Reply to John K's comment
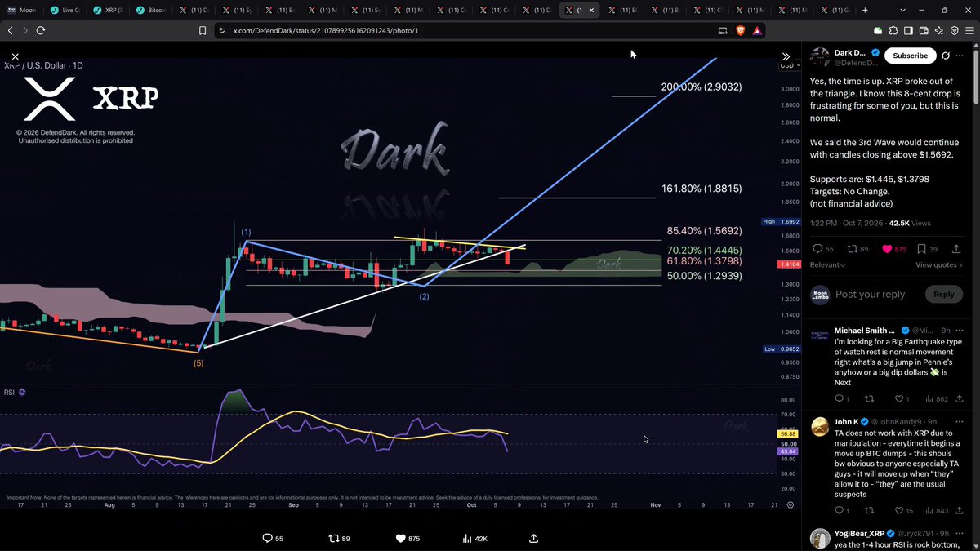The image size is (980, 551). click(x=840, y=511)
